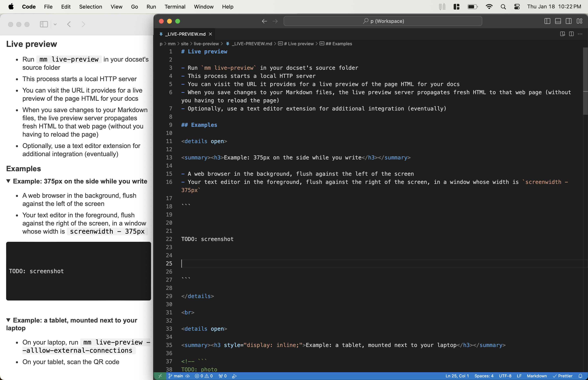
Task: Click the publish to cloud icon
Action: [x=188, y=376]
